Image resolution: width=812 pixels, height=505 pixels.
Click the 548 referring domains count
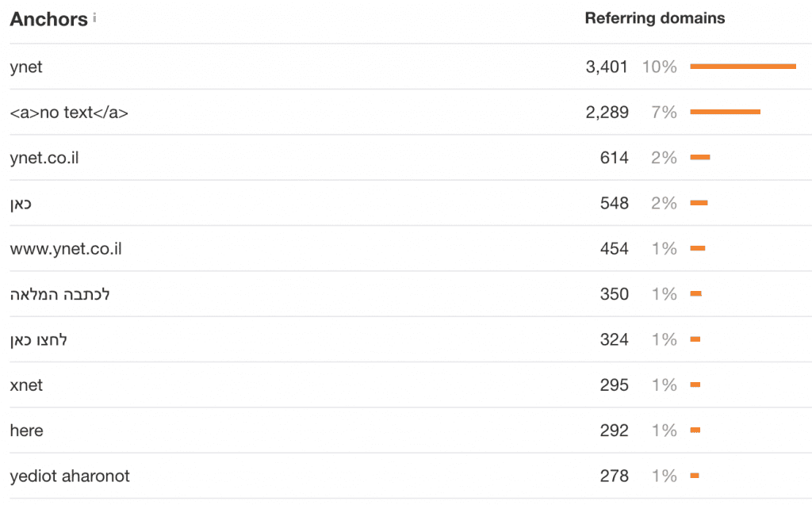[x=614, y=204]
